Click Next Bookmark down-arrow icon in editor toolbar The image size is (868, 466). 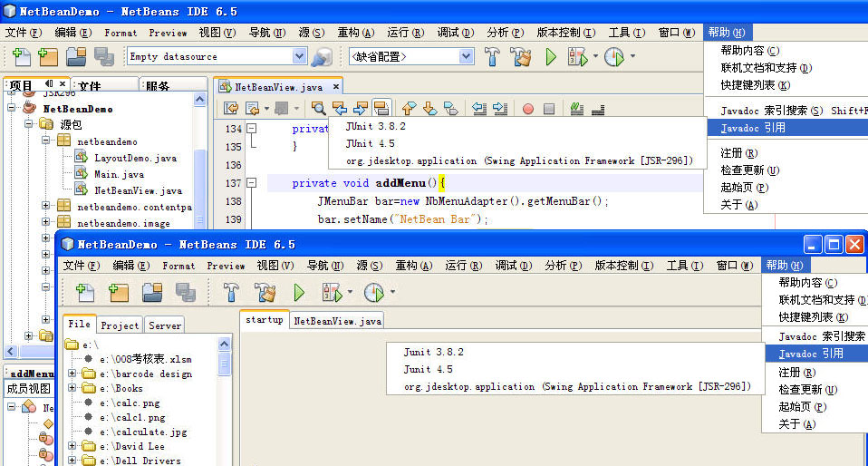pos(430,108)
